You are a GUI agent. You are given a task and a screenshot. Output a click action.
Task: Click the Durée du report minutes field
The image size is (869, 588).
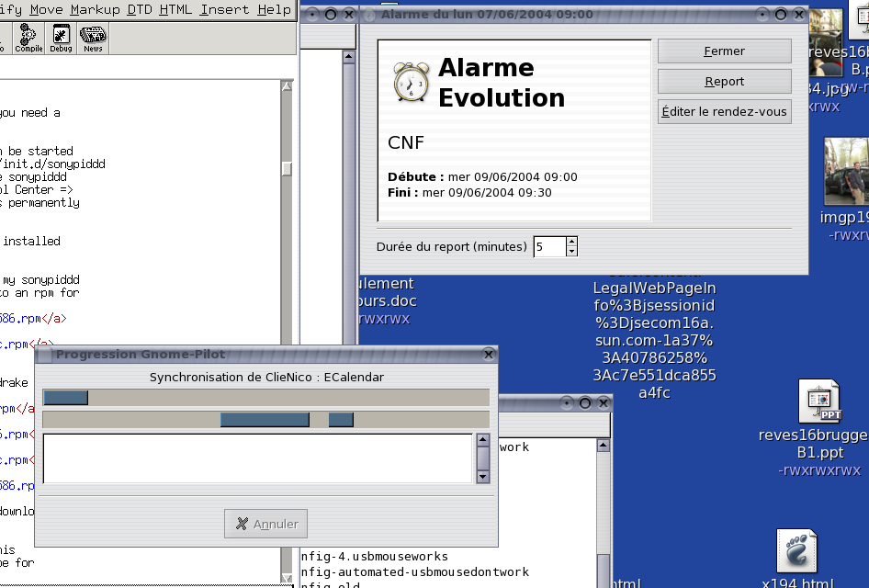click(x=549, y=246)
